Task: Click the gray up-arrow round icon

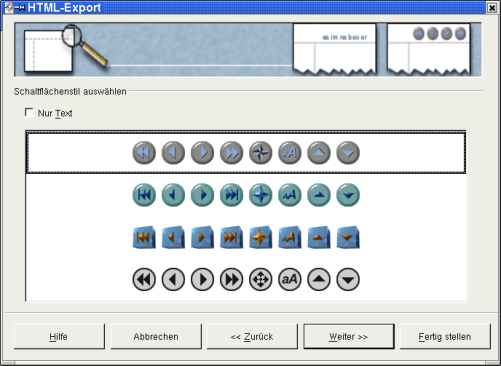Action: point(319,153)
